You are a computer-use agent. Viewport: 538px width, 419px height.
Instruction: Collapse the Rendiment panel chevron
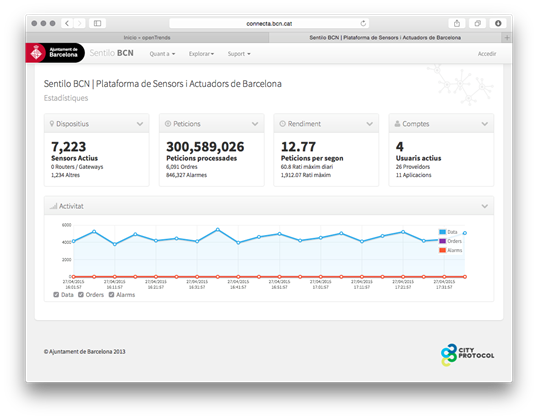(x=370, y=124)
